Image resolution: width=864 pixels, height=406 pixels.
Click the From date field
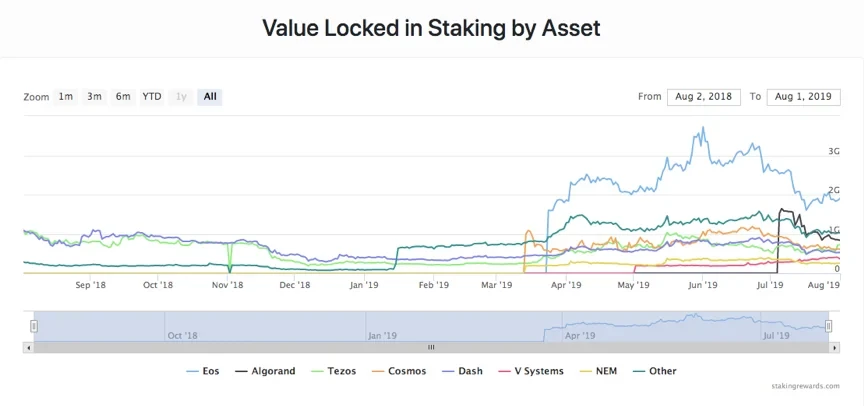tap(704, 97)
